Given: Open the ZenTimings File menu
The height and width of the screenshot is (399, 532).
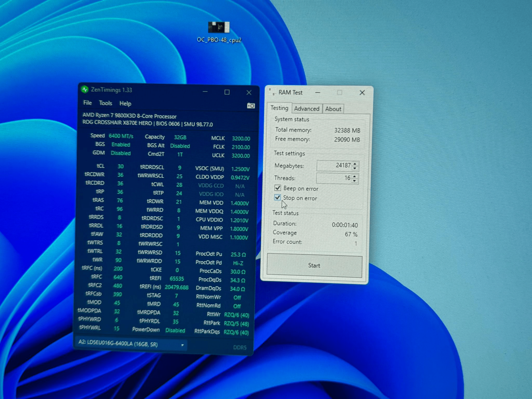Looking at the screenshot, I should click(x=88, y=103).
